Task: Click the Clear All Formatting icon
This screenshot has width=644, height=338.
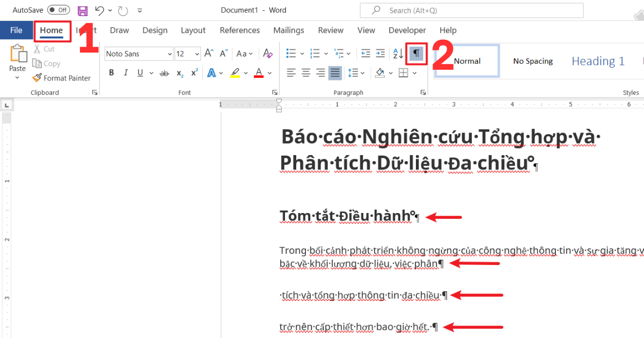Action: pyautogui.click(x=267, y=54)
